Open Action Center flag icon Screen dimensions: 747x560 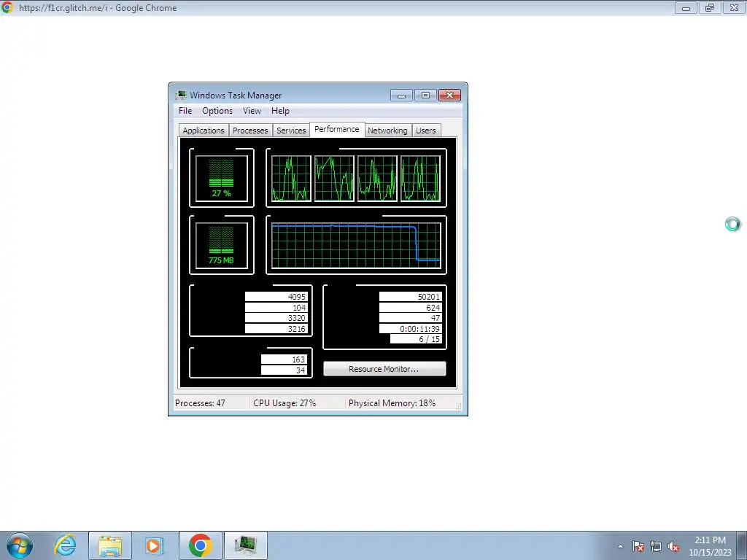[x=638, y=546]
